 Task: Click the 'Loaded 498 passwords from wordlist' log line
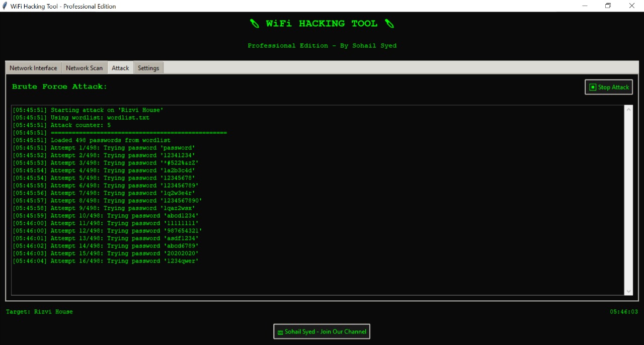point(92,140)
